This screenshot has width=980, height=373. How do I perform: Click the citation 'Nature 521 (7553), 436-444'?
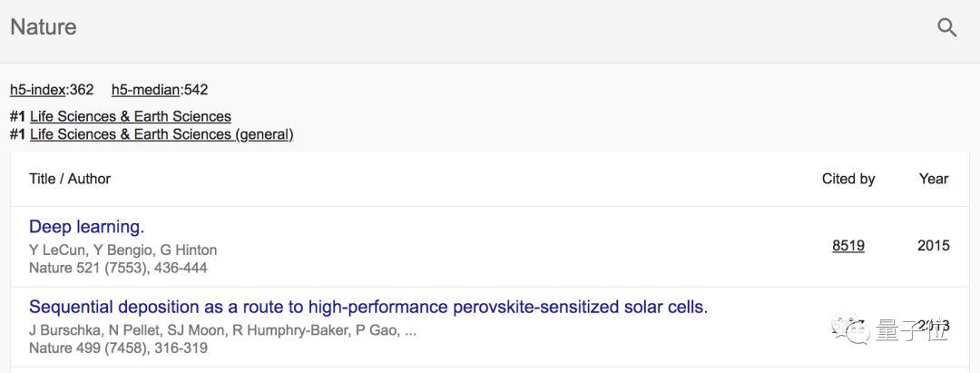118,268
